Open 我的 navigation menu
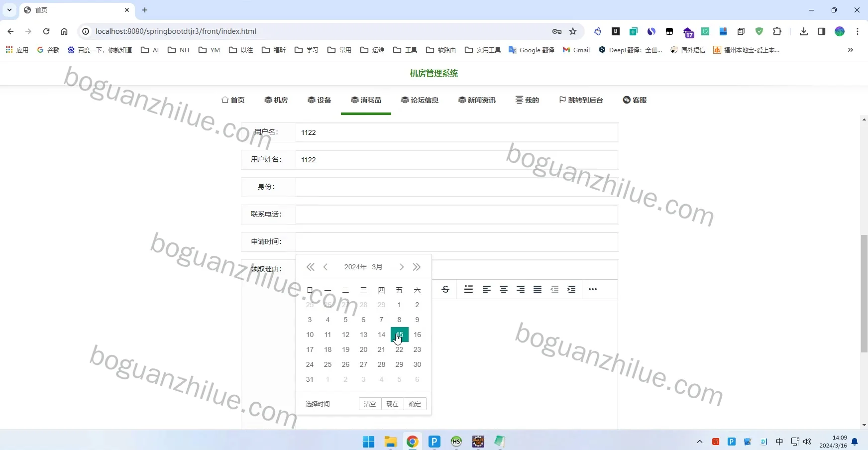 pos(527,100)
